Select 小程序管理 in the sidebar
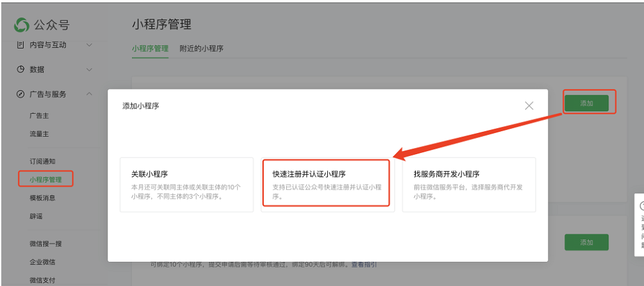 click(45, 179)
